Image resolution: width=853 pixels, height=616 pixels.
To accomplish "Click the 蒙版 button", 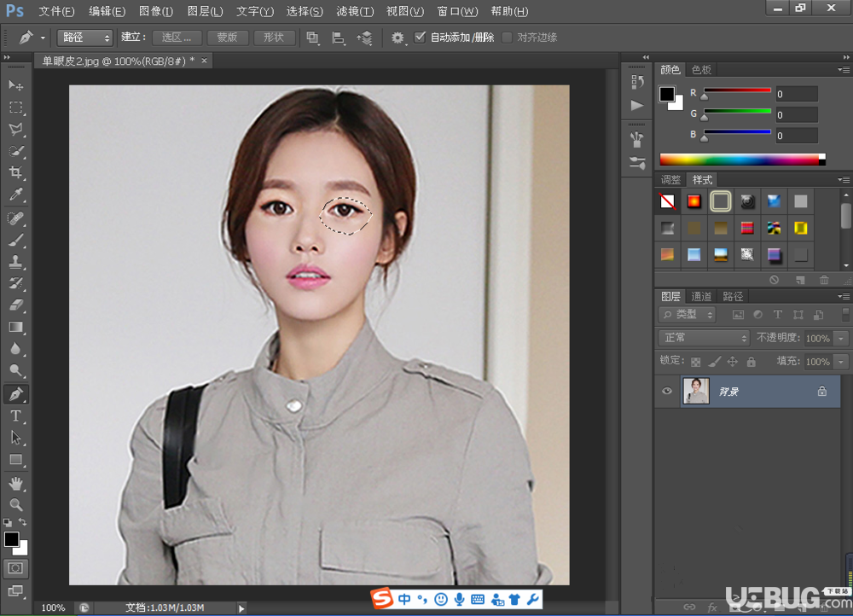I will click(228, 38).
